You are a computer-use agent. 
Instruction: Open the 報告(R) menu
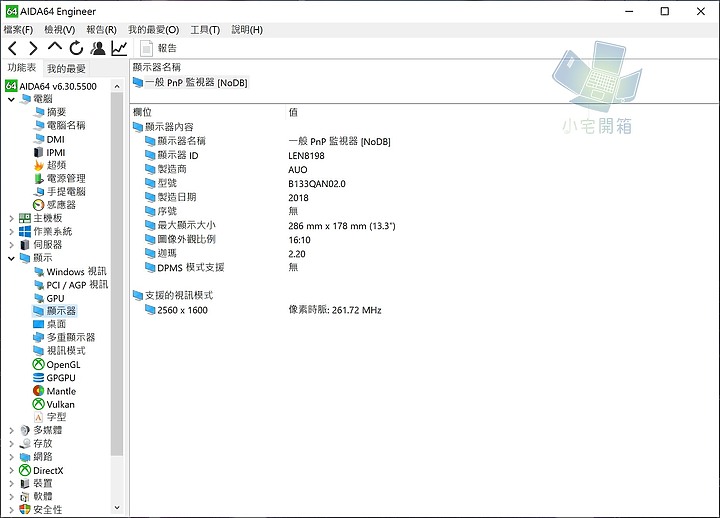pos(101,30)
